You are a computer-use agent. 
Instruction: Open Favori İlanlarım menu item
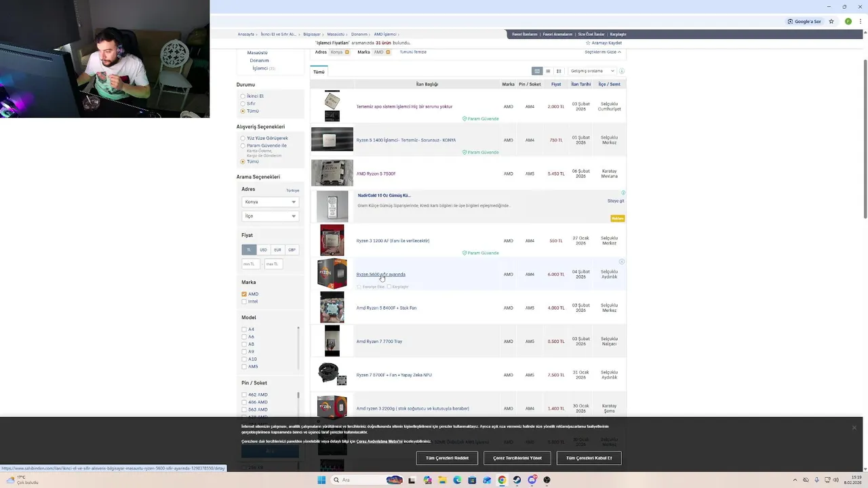[525, 34]
